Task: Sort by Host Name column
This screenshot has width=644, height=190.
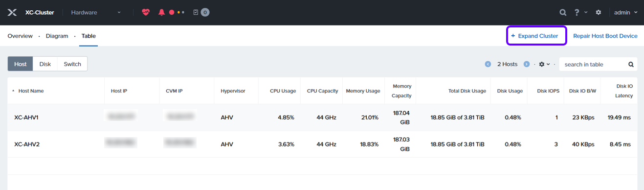Action: click(31, 91)
